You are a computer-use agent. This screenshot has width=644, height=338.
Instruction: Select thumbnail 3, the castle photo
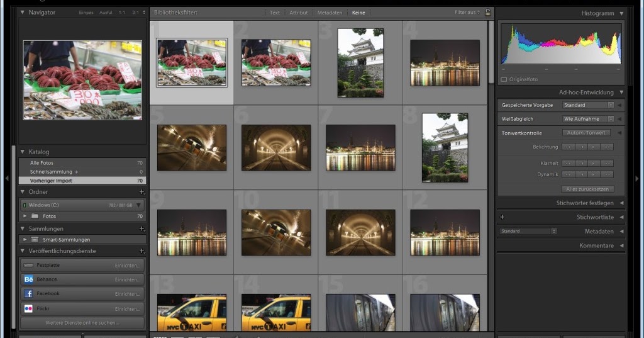click(360, 63)
